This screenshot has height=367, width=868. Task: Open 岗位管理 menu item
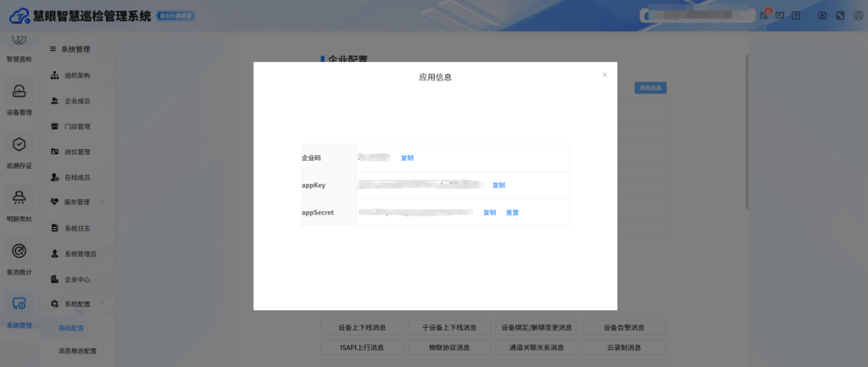point(76,152)
